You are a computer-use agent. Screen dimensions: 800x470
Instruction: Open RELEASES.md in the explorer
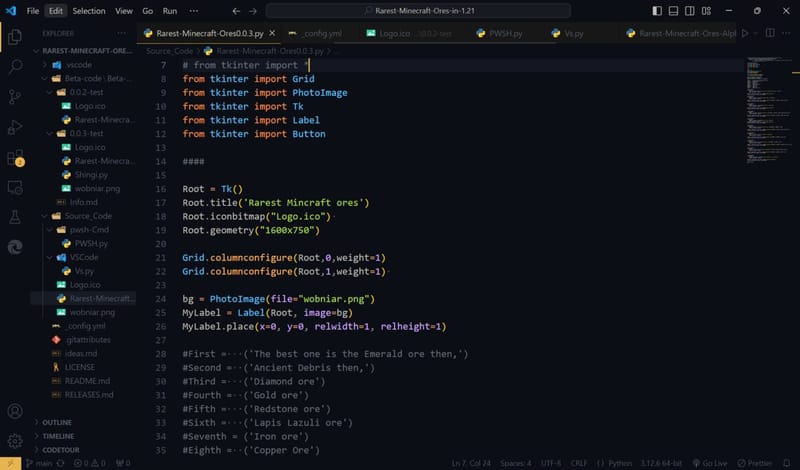(82, 395)
